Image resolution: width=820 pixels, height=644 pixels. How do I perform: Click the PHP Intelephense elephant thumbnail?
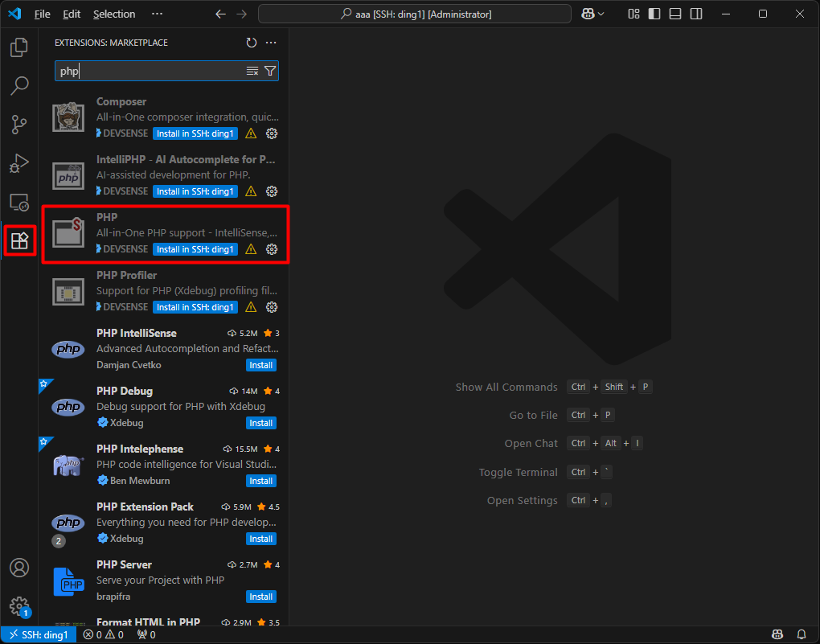(68, 465)
